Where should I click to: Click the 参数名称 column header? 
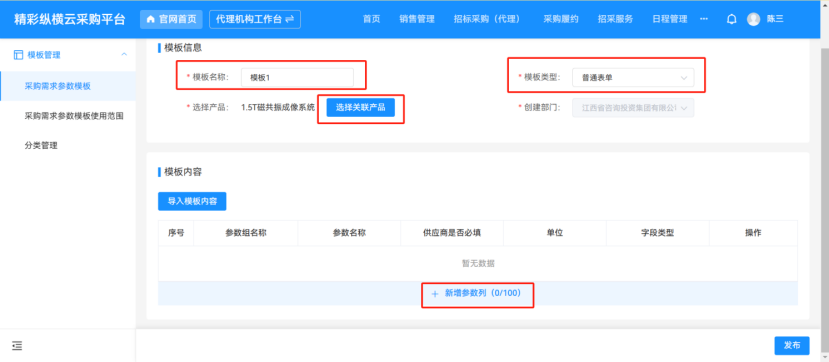pos(349,233)
